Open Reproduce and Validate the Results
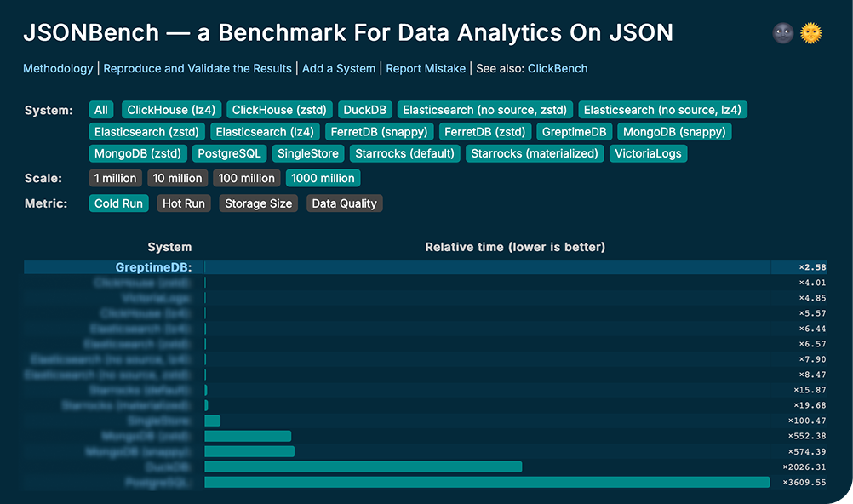 coord(198,68)
